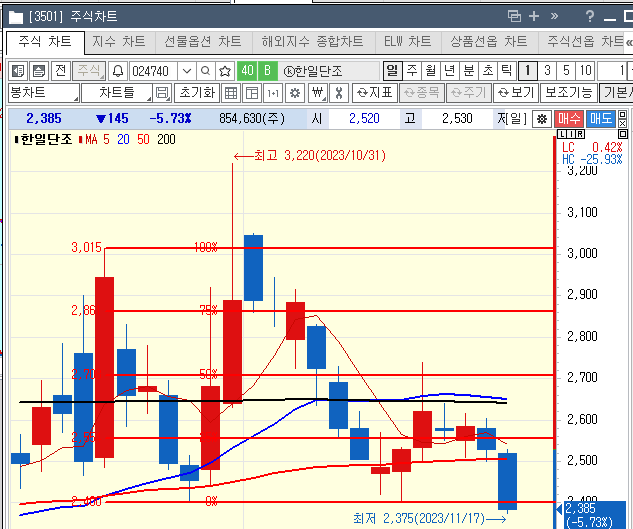This screenshot has height=529, width=633.
Task: Click the red 매수 buy button
Action: tap(569, 119)
